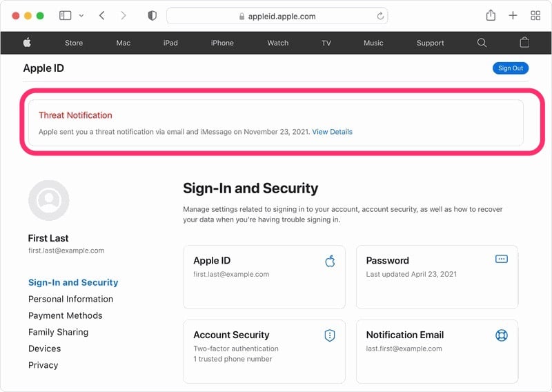552x392 pixels.
Task: Open Personal Information in the sidebar
Action: tap(71, 299)
